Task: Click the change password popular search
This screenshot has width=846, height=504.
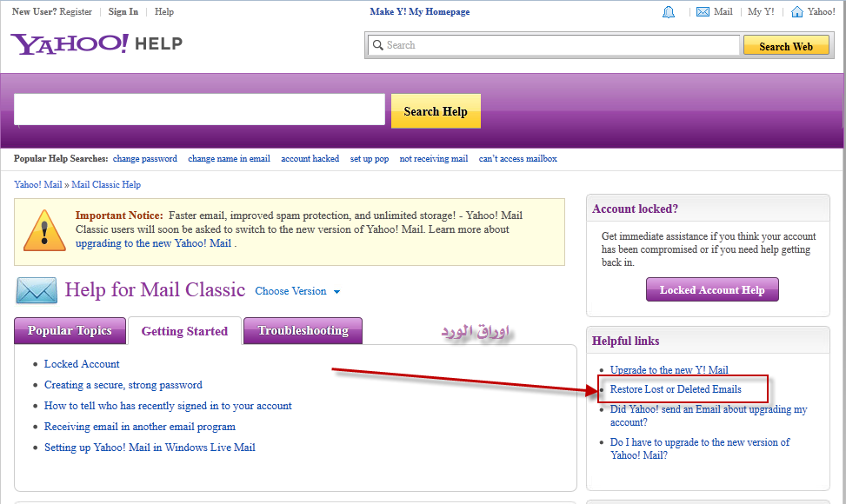Action: point(145,158)
